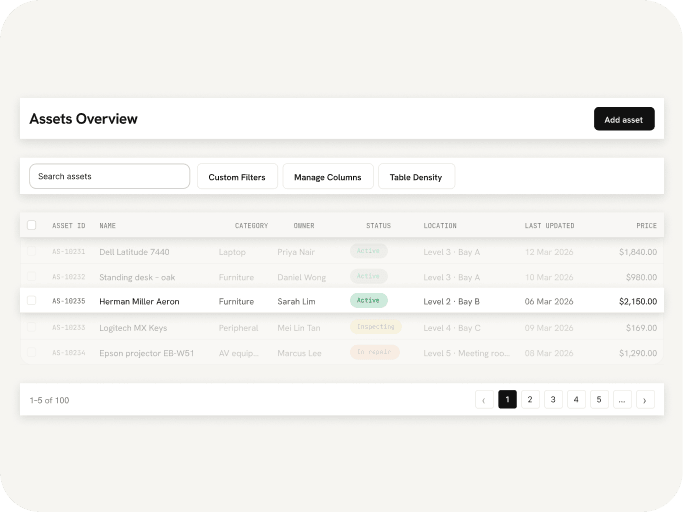Open the ellipsis more-pages button
Image resolution: width=683 pixels, height=512 pixels.
[x=622, y=400]
